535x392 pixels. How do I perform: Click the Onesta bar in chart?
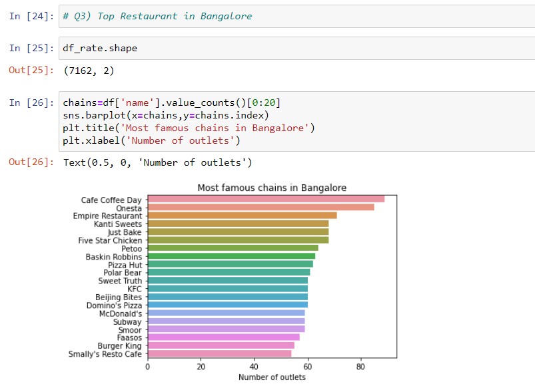pyautogui.click(x=261, y=207)
